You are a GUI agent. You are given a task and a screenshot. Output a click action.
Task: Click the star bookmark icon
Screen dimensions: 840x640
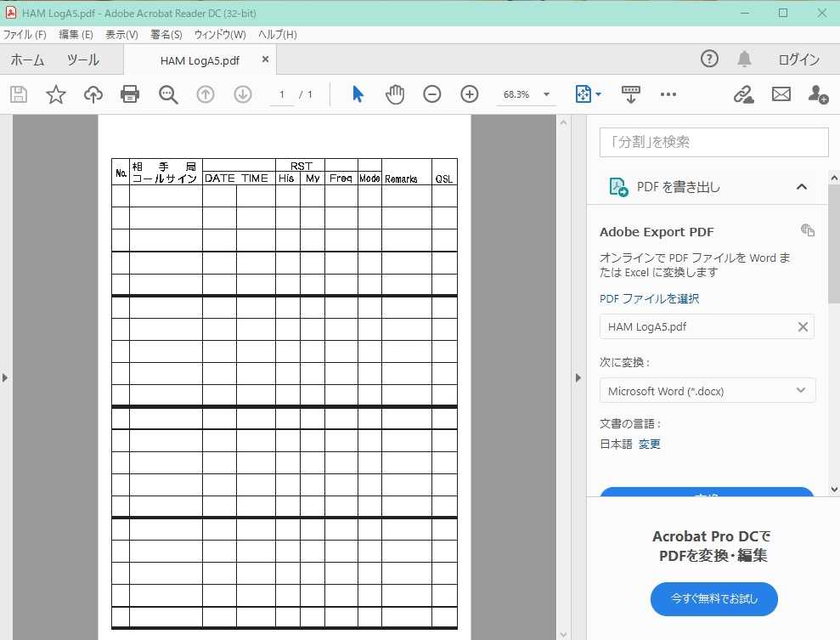pyautogui.click(x=56, y=94)
